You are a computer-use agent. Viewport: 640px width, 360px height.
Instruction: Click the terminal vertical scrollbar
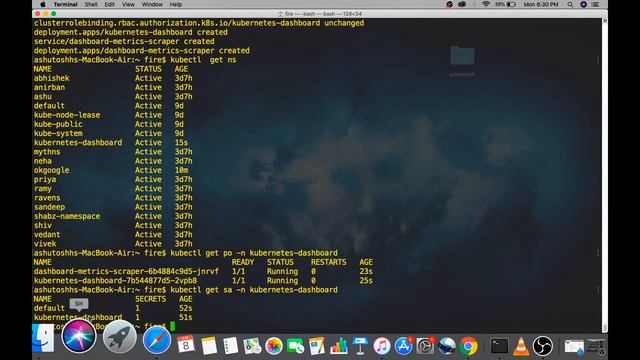604,176
